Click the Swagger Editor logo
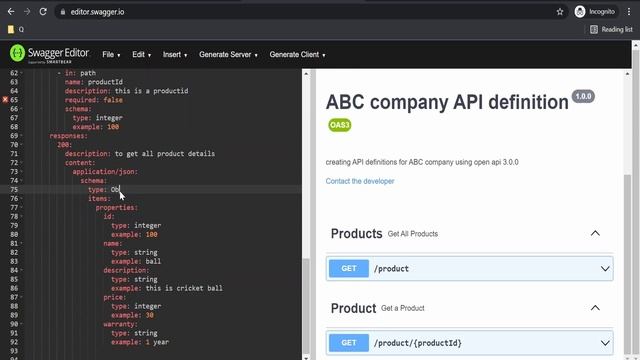The height and width of the screenshot is (360, 640). (49, 54)
